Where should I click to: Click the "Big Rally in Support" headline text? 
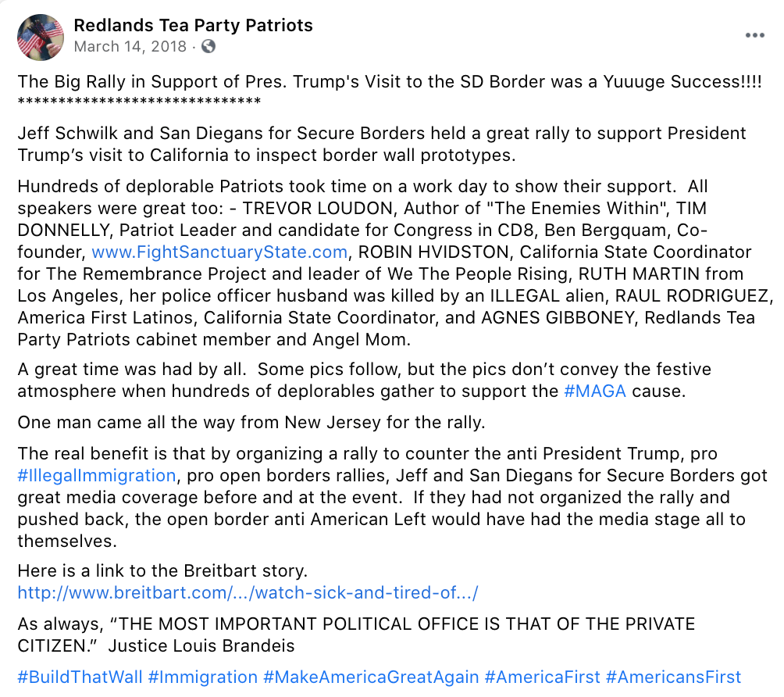click(389, 82)
